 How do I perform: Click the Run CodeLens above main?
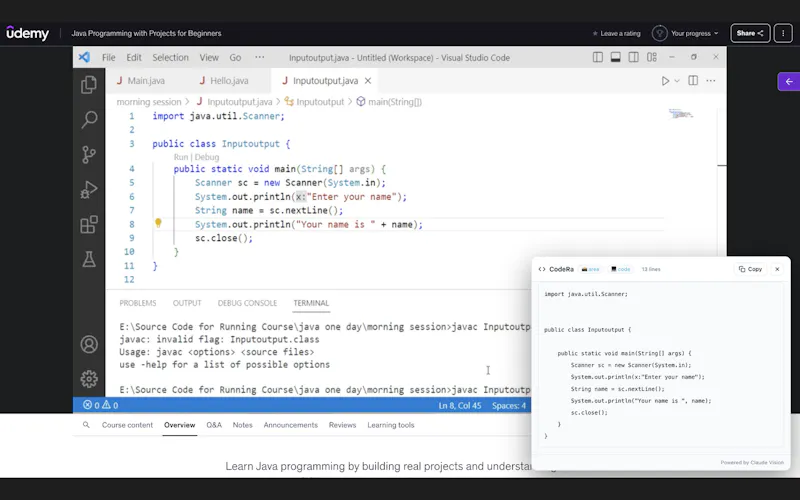(x=181, y=157)
